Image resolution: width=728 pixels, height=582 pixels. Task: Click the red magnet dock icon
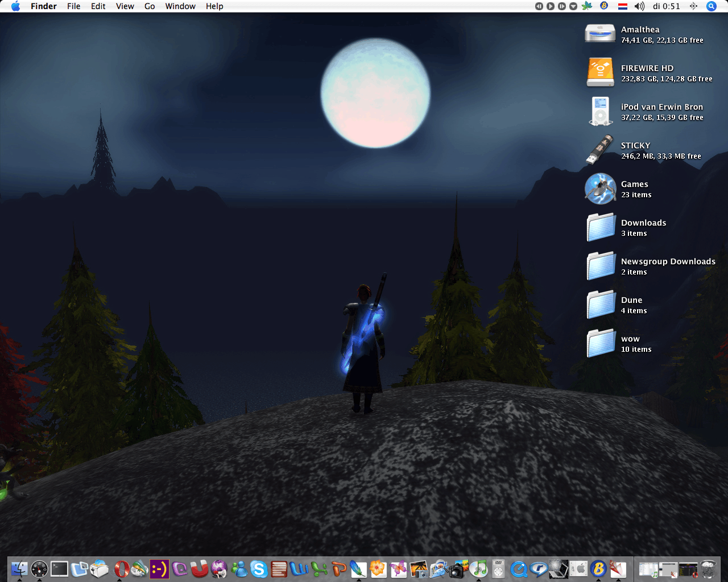pos(199,568)
